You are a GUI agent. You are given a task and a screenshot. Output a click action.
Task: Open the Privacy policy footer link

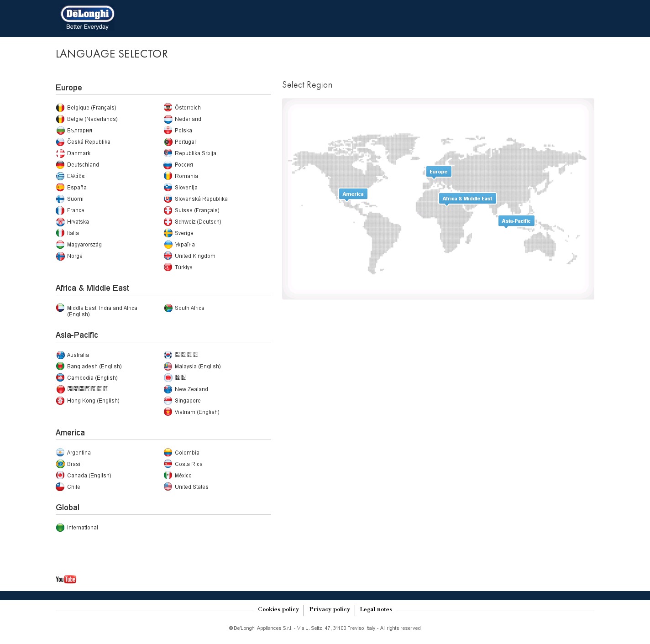(329, 609)
